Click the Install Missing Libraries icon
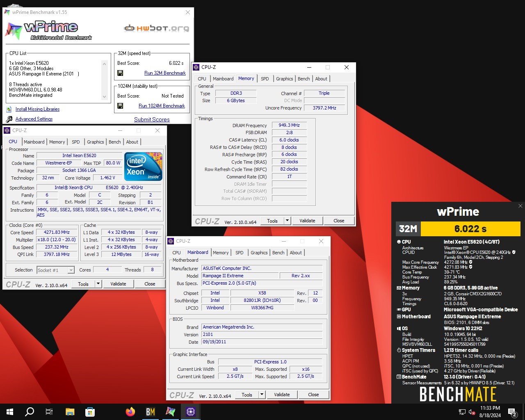This screenshot has height=420, width=525. (9, 109)
